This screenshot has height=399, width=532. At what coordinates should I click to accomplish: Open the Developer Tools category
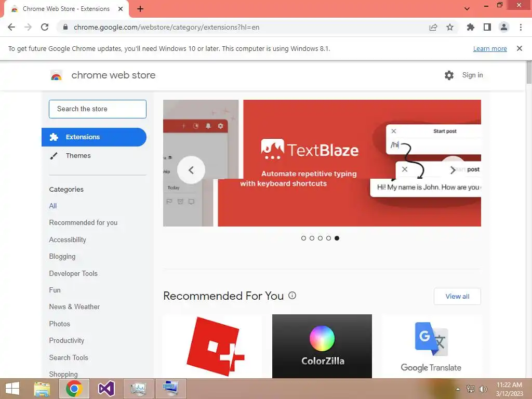coord(73,273)
